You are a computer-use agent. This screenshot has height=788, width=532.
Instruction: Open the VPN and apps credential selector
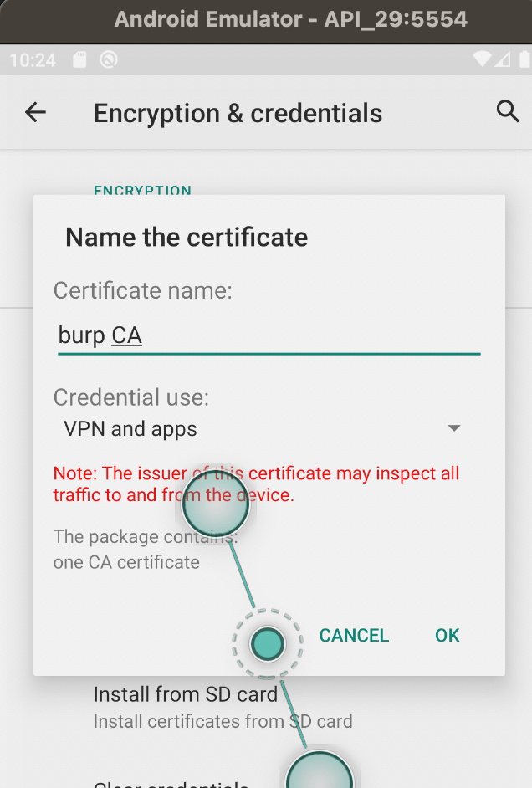point(262,428)
